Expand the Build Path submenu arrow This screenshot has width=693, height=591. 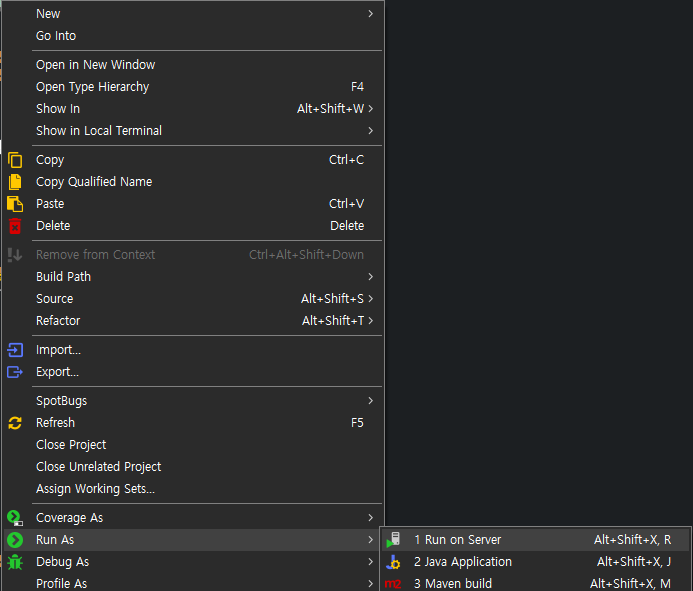coord(370,277)
